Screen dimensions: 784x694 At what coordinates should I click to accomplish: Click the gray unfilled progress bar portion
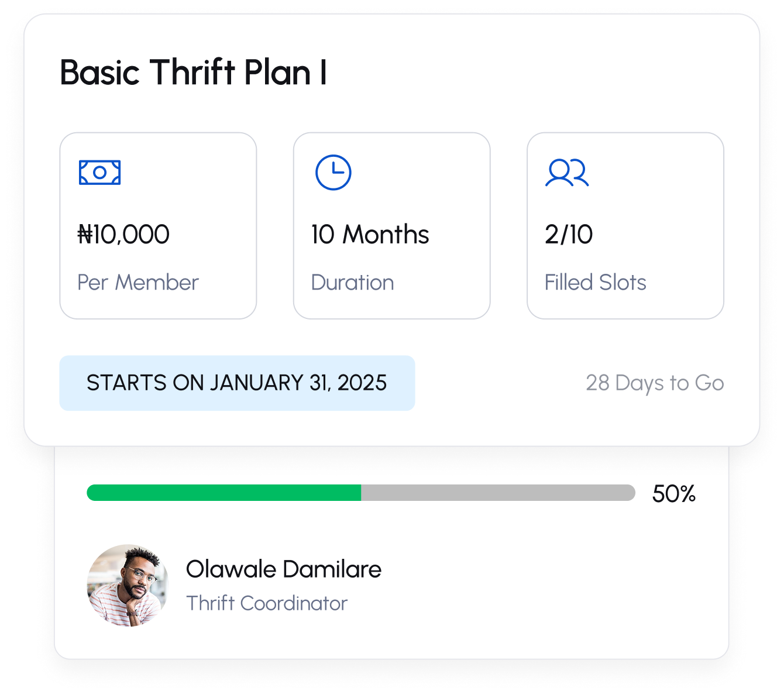click(x=497, y=493)
